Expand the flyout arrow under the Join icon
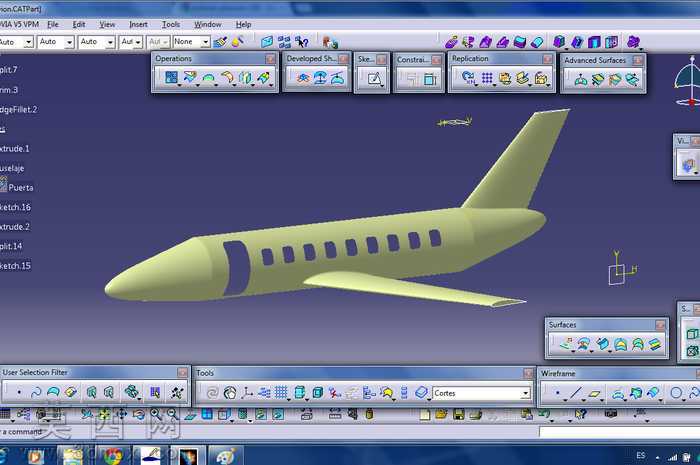 pyautogui.click(x=179, y=85)
